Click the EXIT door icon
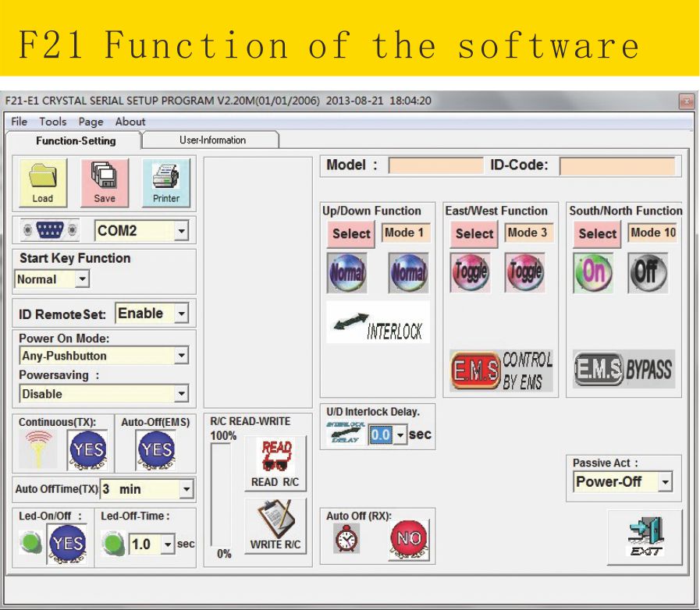Screen dimensions: 700x610 click(x=645, y=537)
